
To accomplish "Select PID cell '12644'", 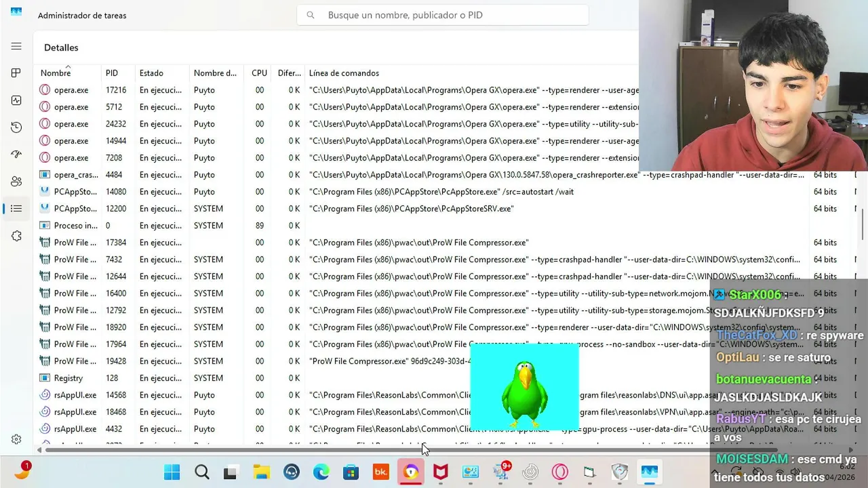I will [x=116, y=277].
